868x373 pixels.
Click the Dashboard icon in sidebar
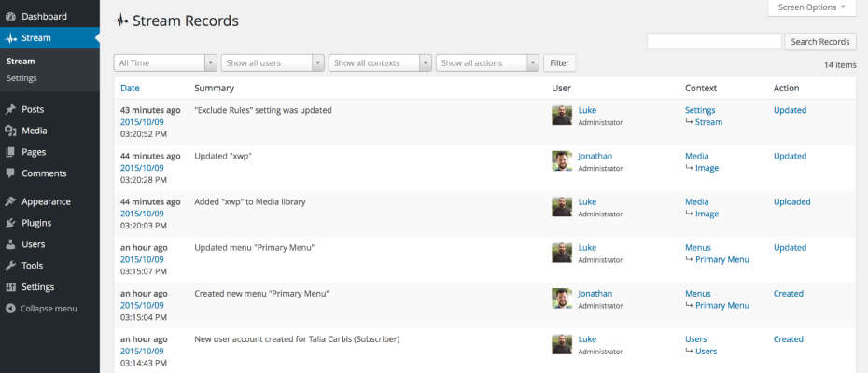pyautogui.click(x=10, y=17)
